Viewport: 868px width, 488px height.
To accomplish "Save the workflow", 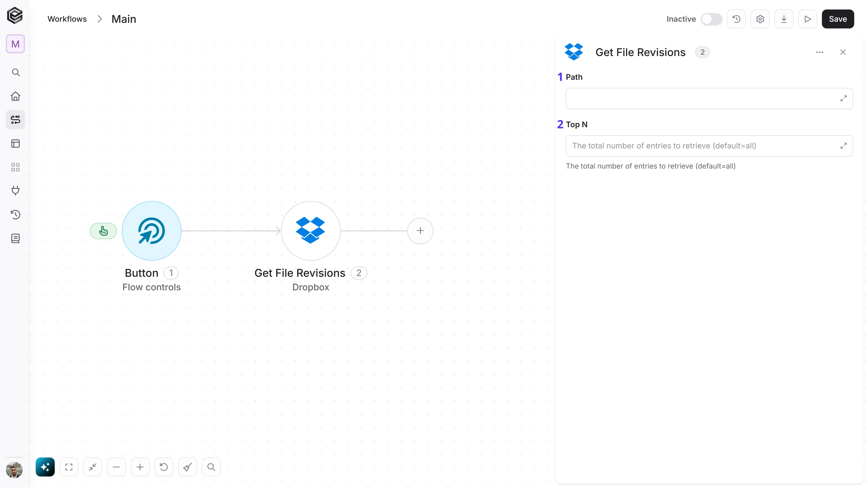I will pyautogui.click(x=838, y=19).
